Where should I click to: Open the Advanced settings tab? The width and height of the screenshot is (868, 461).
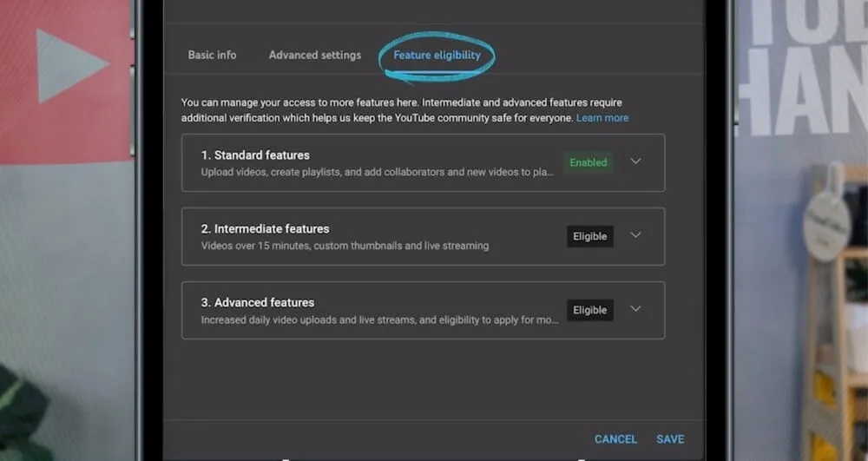(314, 55)
